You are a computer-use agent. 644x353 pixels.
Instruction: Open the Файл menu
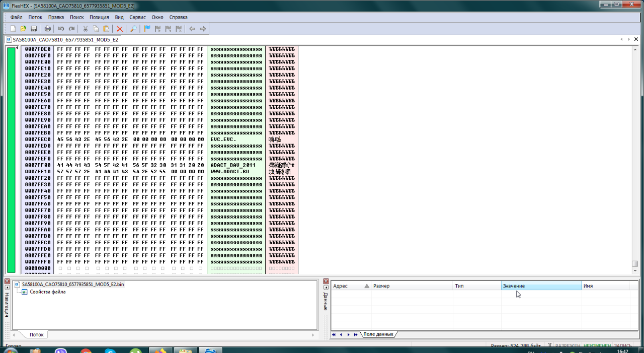(16, 17)
